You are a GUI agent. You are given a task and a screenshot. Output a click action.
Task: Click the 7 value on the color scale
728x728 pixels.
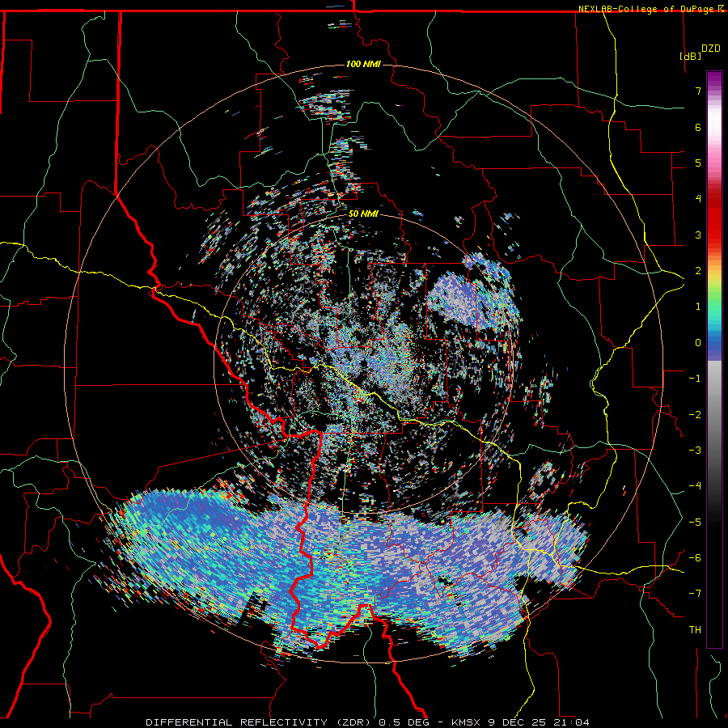pyautogui.click(x=698, y=91)
